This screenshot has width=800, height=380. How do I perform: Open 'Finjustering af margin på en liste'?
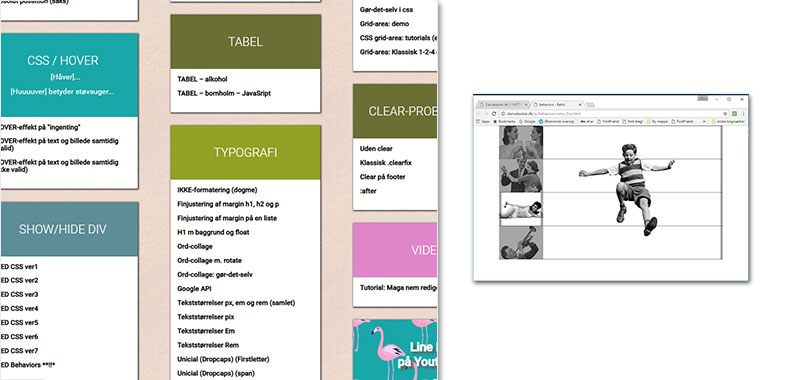(x=227, y=218)
